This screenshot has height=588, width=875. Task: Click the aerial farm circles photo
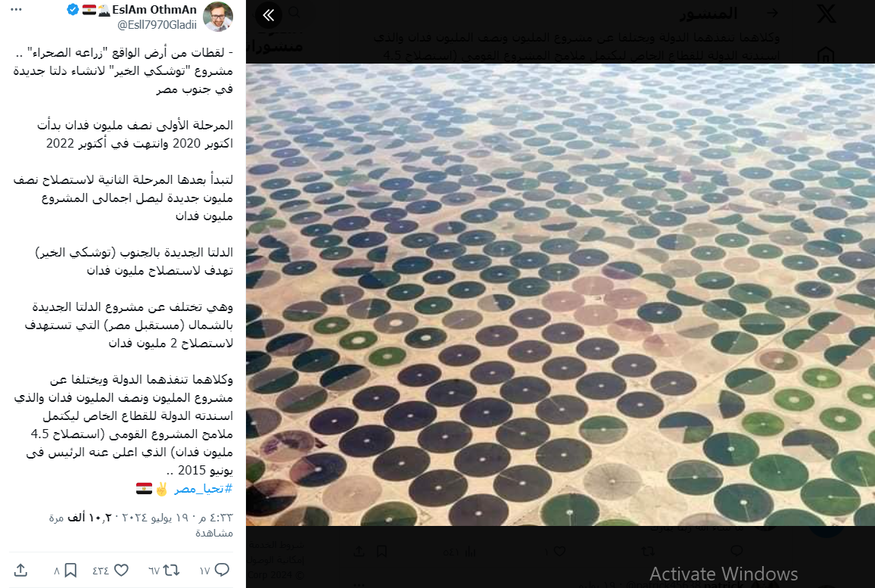(560, 294)
